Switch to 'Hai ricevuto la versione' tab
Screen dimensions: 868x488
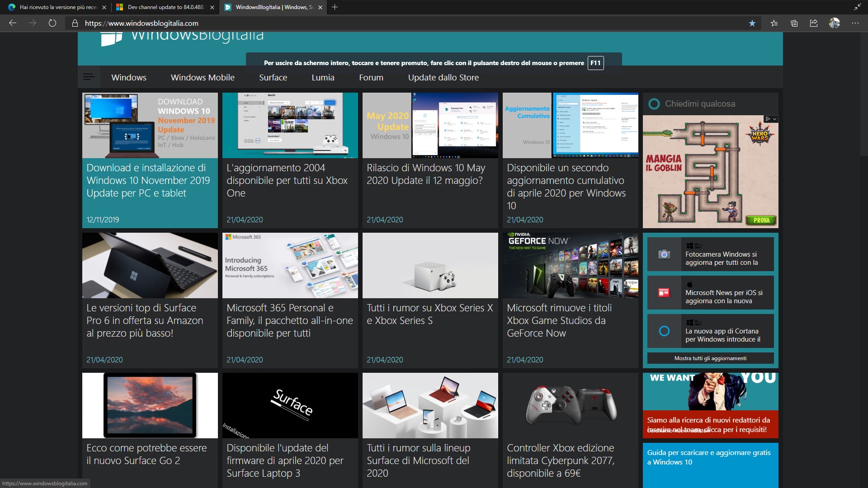pos(58,7)
